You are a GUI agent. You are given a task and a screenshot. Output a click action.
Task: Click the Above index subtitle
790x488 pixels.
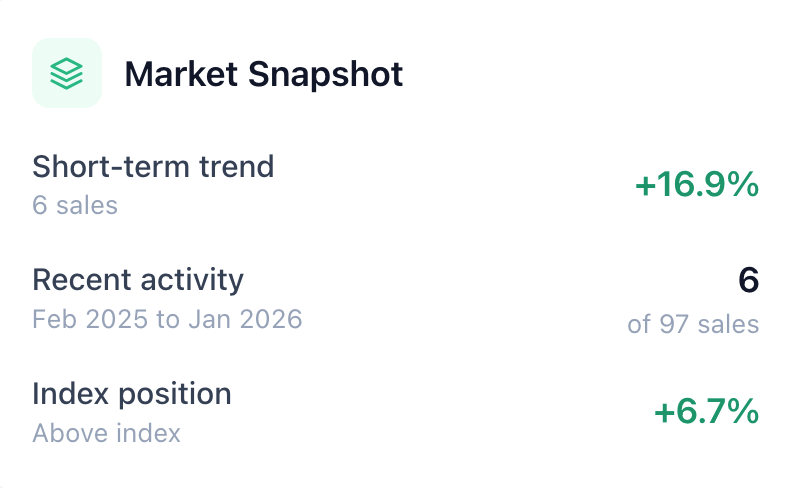[106, 433]
